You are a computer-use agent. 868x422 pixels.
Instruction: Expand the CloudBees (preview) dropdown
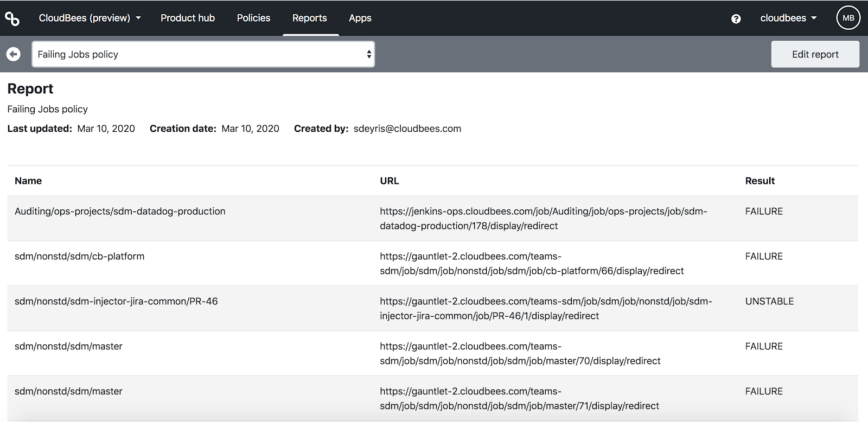pyautogui.click(x=90, y=18)
